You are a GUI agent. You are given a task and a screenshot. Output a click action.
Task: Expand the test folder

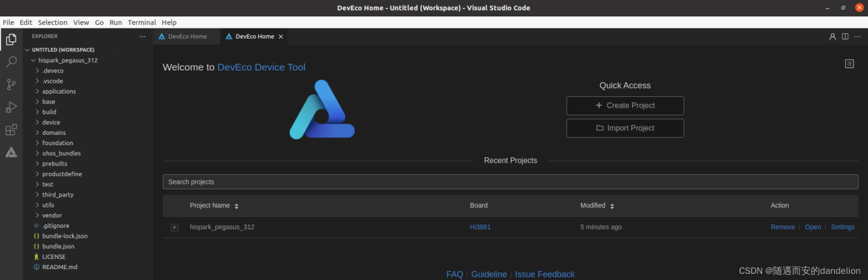(47, 184)
